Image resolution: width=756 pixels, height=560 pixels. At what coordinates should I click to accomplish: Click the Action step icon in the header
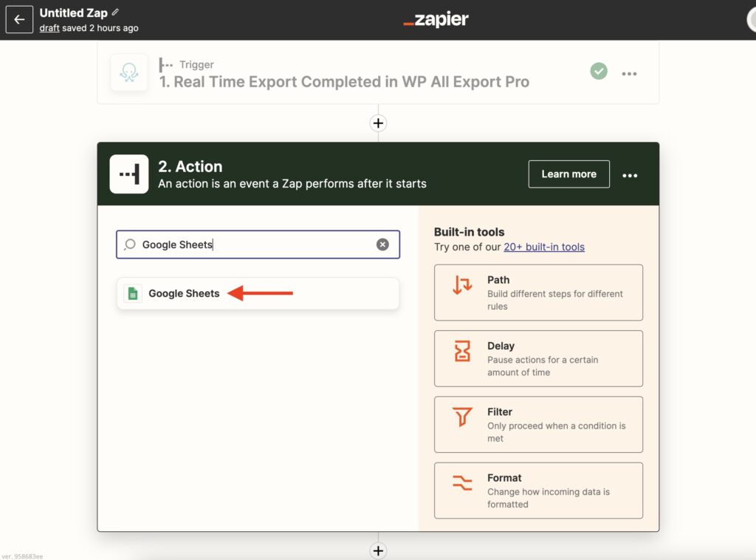129,176
